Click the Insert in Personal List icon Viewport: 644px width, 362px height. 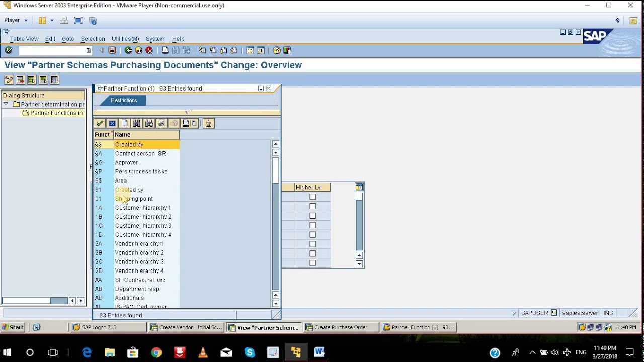[162, 123]
